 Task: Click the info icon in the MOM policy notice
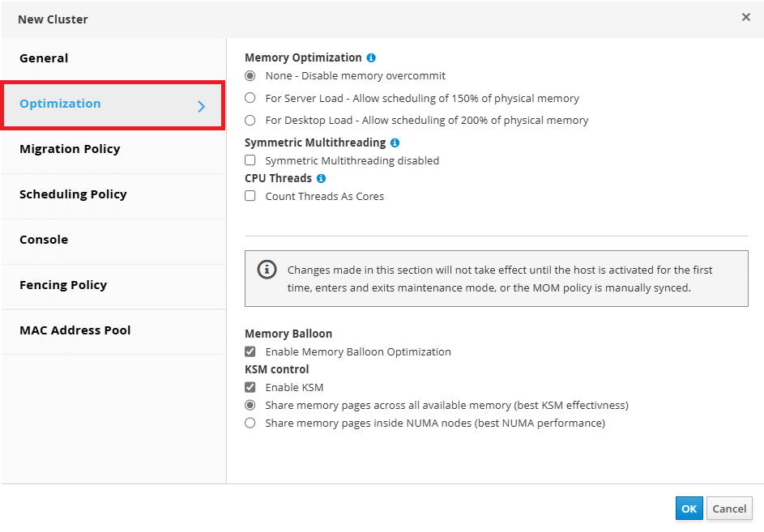[x=267, y=270]
